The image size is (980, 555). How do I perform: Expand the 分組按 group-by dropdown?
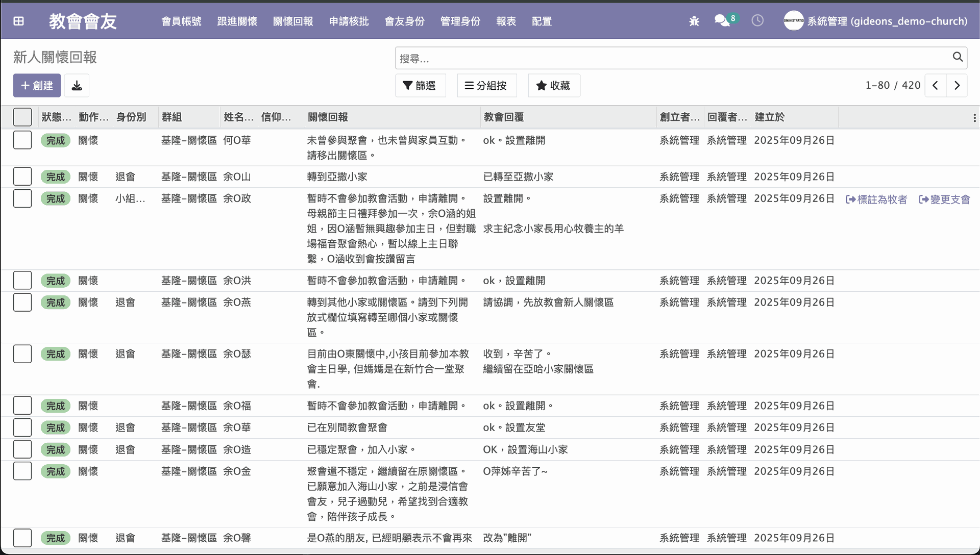[486, 85]
